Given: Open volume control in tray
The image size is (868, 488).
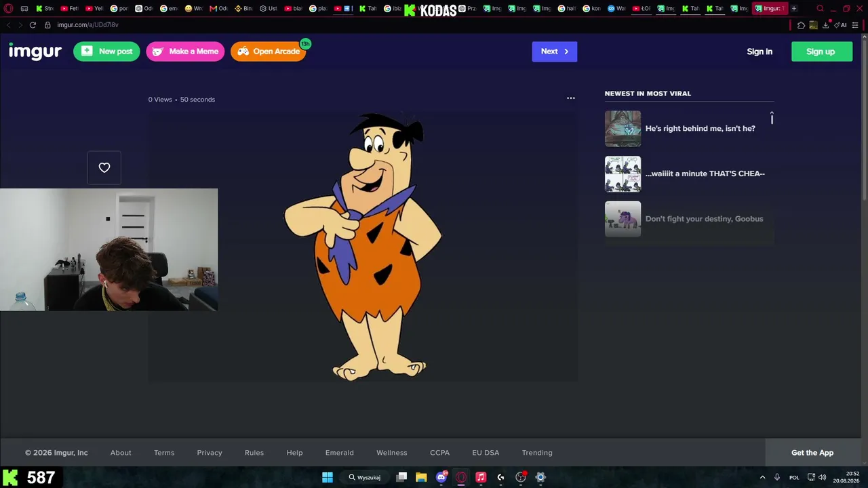Looking at the screenshot, I should (822, 477).
